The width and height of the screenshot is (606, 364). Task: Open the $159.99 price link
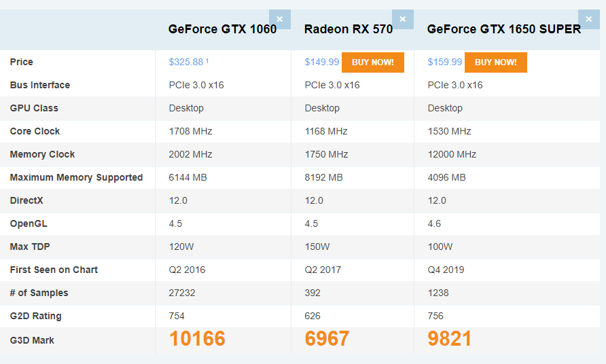[445, 62]
